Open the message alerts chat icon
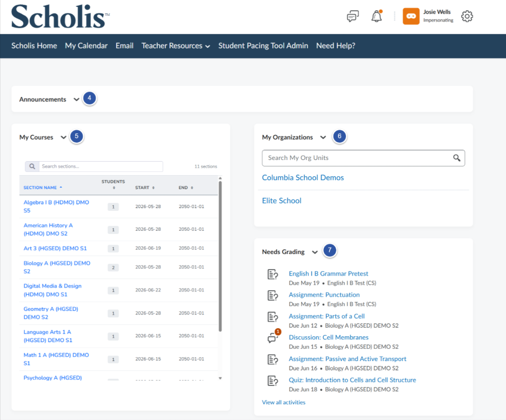This screenshot has width=506, height=420. [x=352, y=16]
